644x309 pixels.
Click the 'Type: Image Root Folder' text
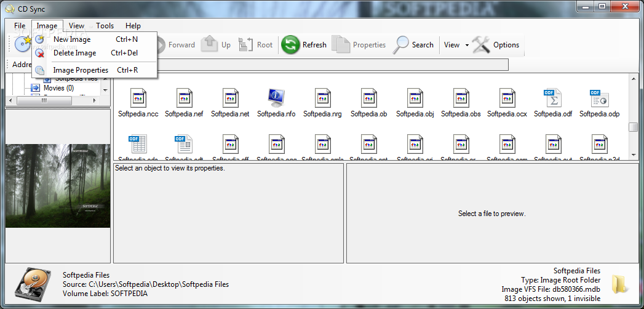click(560, 280)
